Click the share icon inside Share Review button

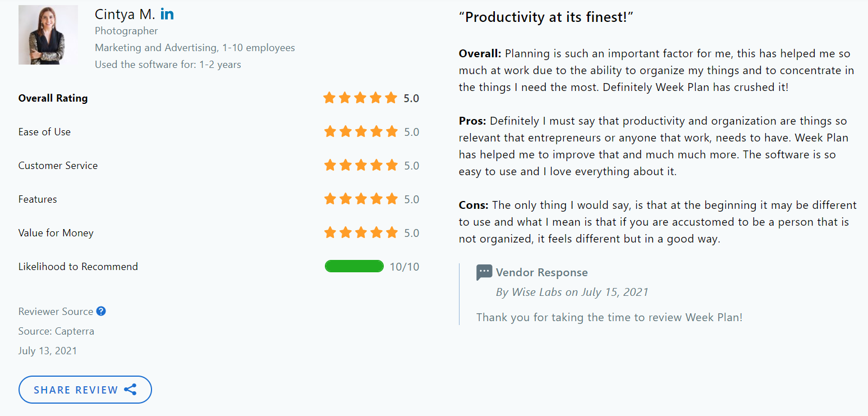(131, 389)
